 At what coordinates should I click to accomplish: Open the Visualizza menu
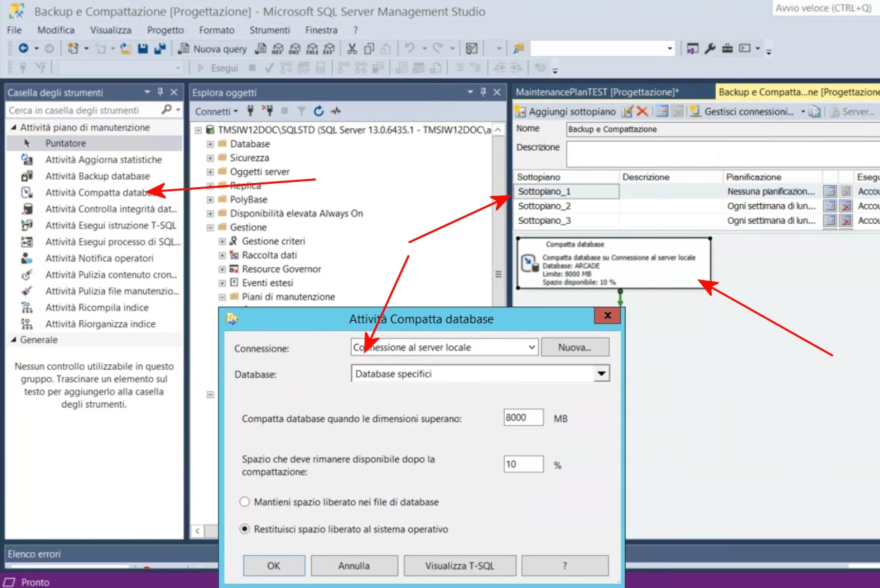click(111, 30)
